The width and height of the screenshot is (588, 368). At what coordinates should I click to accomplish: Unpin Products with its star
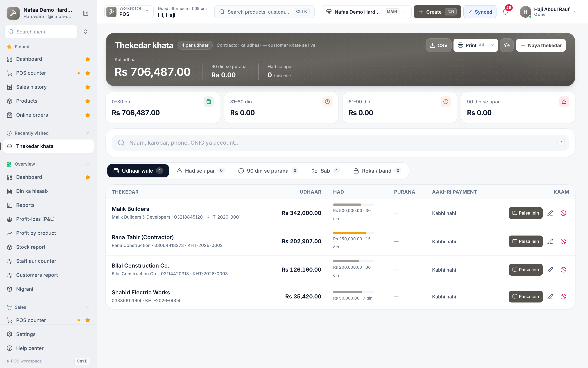pyautogui.click(x=88, y=101)
